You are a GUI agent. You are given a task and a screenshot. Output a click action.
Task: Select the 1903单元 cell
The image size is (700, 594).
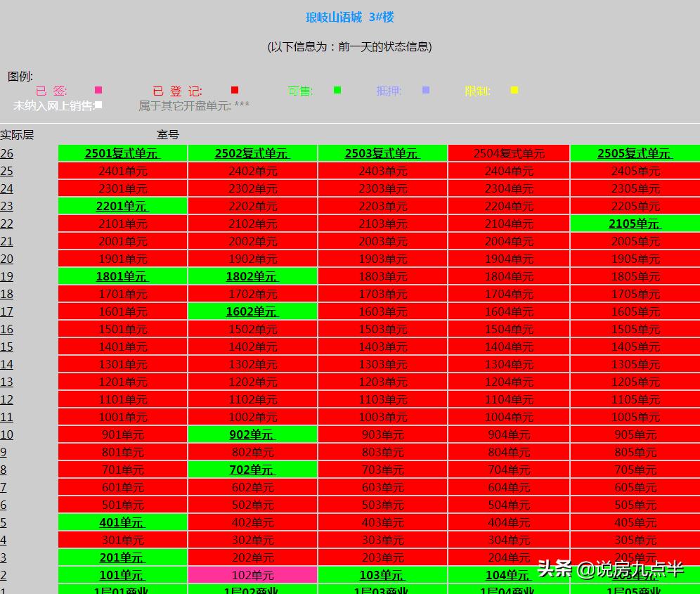[x=382, y=259]
